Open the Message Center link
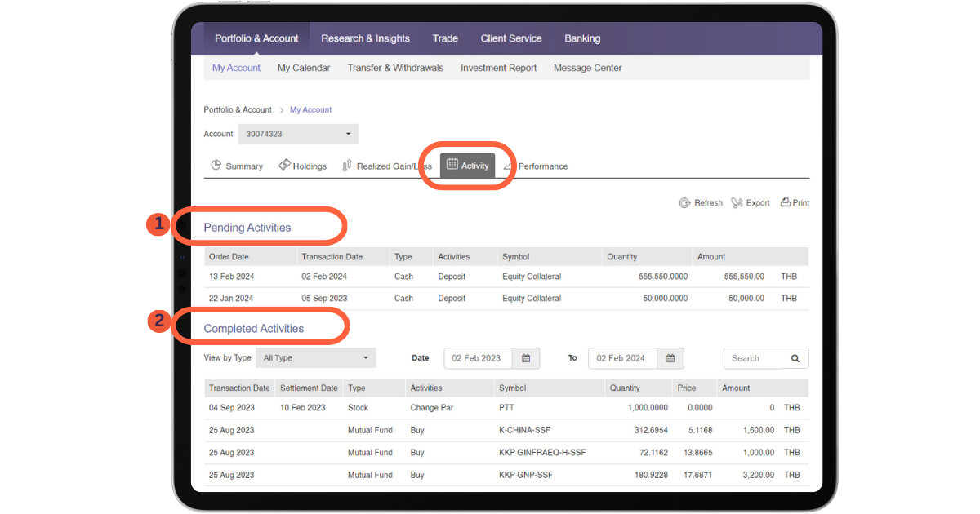 tap(587, 68)
